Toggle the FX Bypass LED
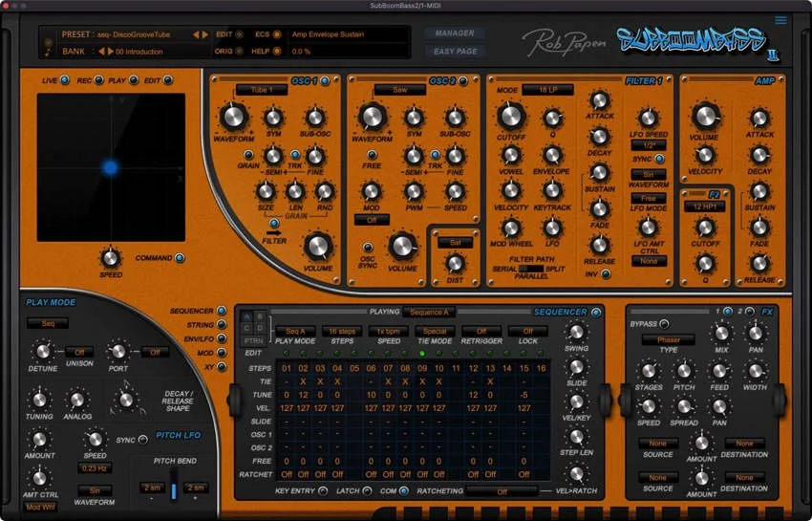This screenshot has width=812, height=521. [x=664, y=324]
